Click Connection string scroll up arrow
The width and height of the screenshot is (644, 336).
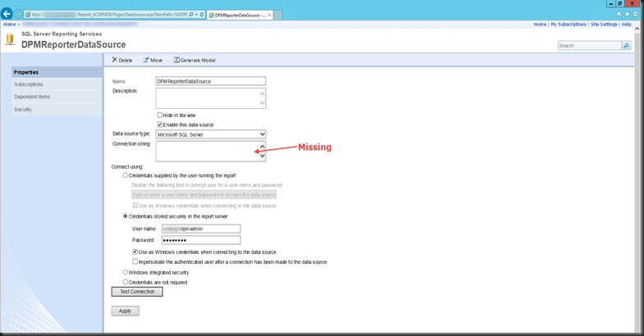(x=263, y=147)
